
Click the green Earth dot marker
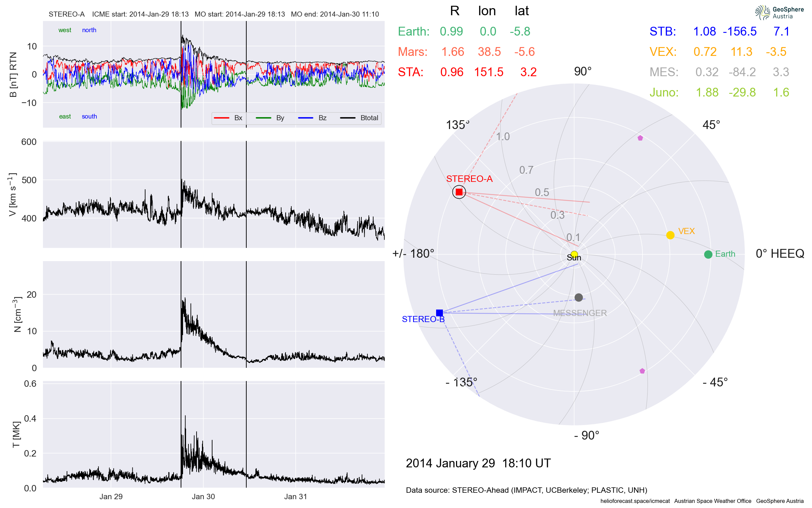(x=708, y=254)
